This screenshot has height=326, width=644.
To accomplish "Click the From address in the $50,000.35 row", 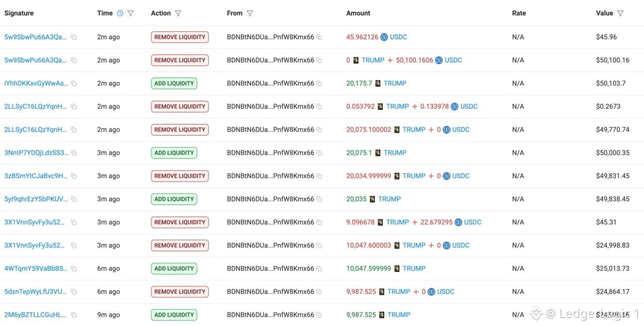I will (271, 153).
